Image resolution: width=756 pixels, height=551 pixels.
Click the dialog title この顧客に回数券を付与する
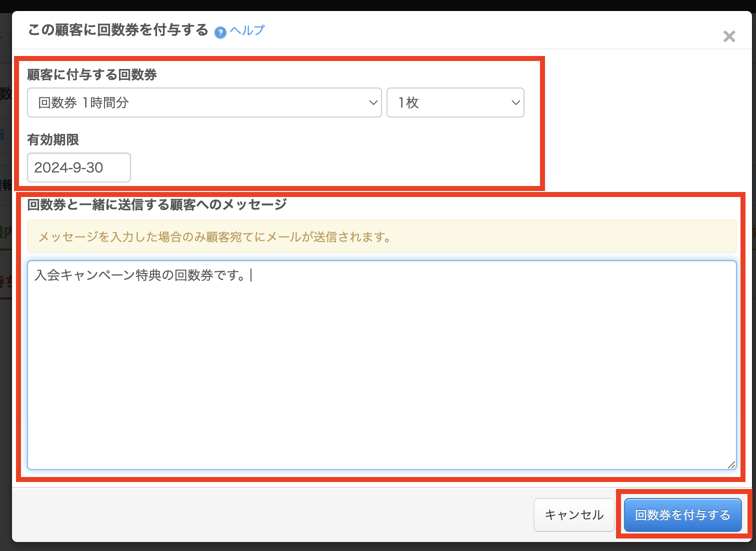(118, 30)
